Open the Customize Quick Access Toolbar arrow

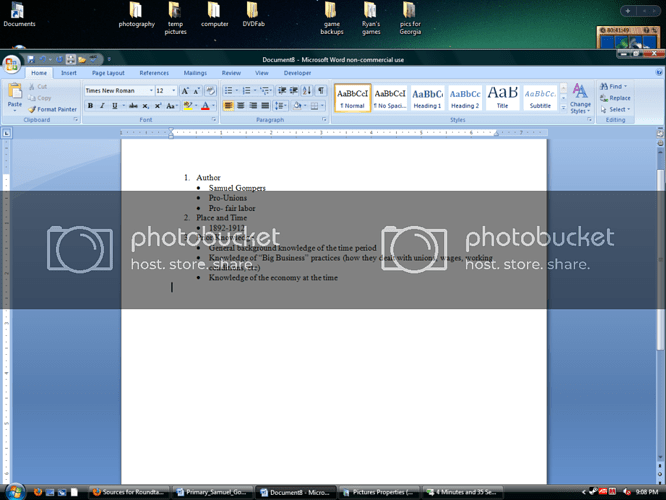coord(109,59)
